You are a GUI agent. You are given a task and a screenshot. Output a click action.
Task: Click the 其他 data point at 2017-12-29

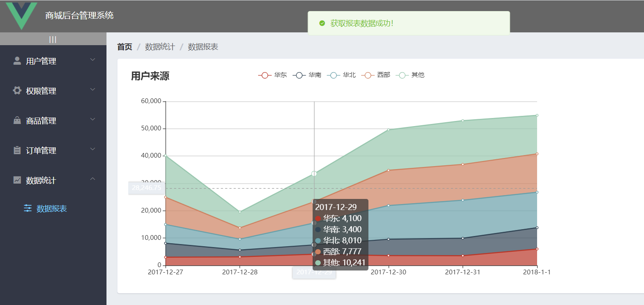(x=314, y=174)
